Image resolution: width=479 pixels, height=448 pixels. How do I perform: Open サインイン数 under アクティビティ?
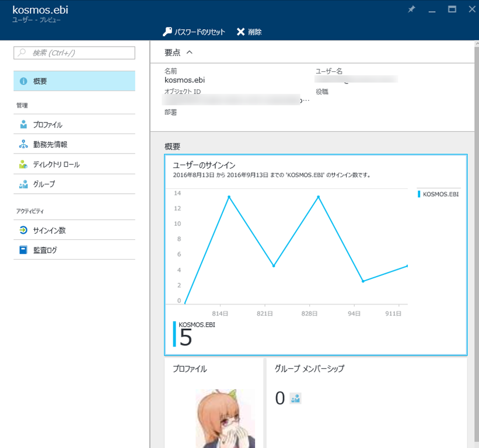coord(74,230)
